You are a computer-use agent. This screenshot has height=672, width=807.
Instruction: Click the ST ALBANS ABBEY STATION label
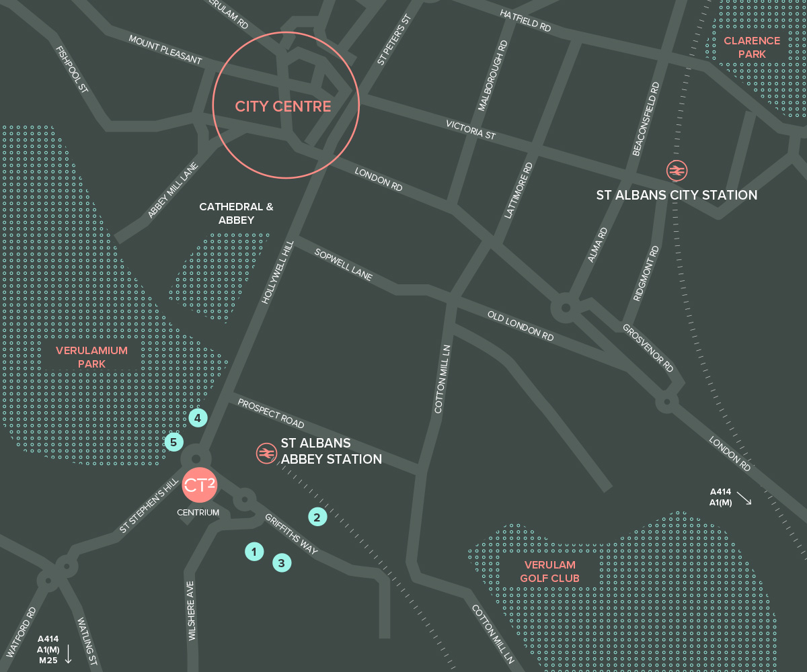pyautogui.click(x=332, y=451)
